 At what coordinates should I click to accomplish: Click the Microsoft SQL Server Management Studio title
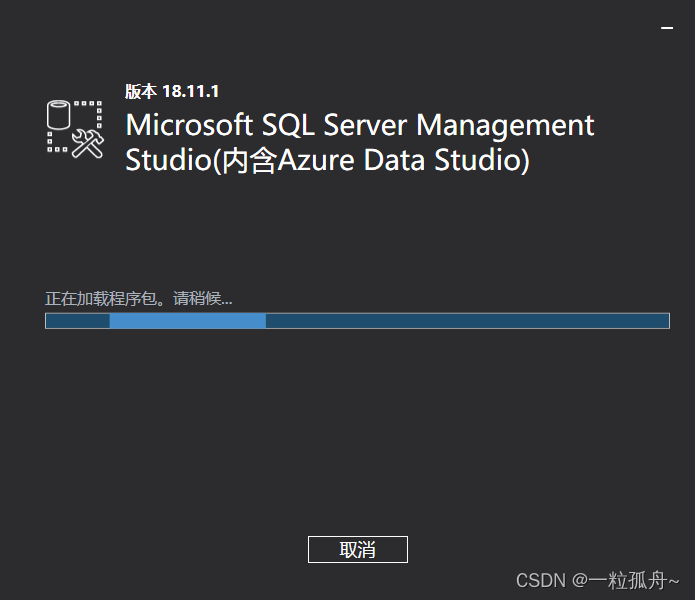pos(359,142)
